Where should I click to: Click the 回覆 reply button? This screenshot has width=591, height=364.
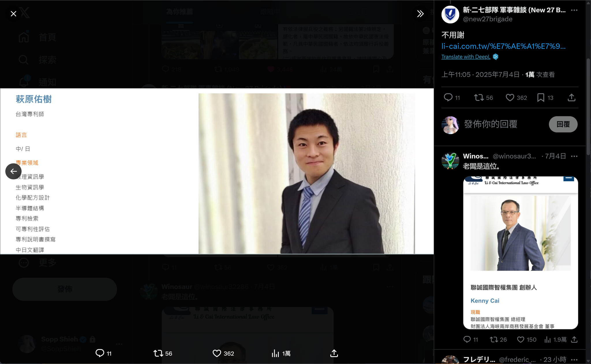pos(563,124)
